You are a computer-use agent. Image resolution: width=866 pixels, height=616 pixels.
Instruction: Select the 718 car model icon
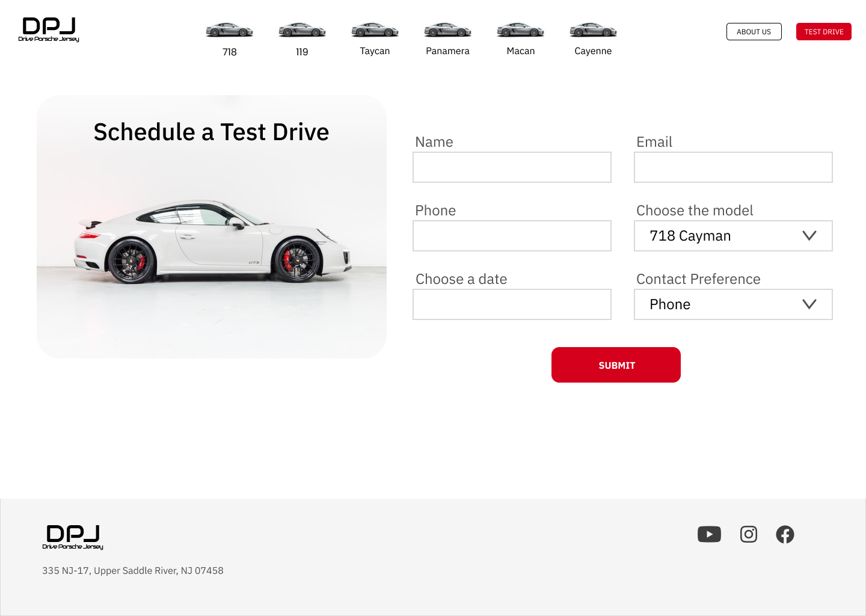[229, 29]
